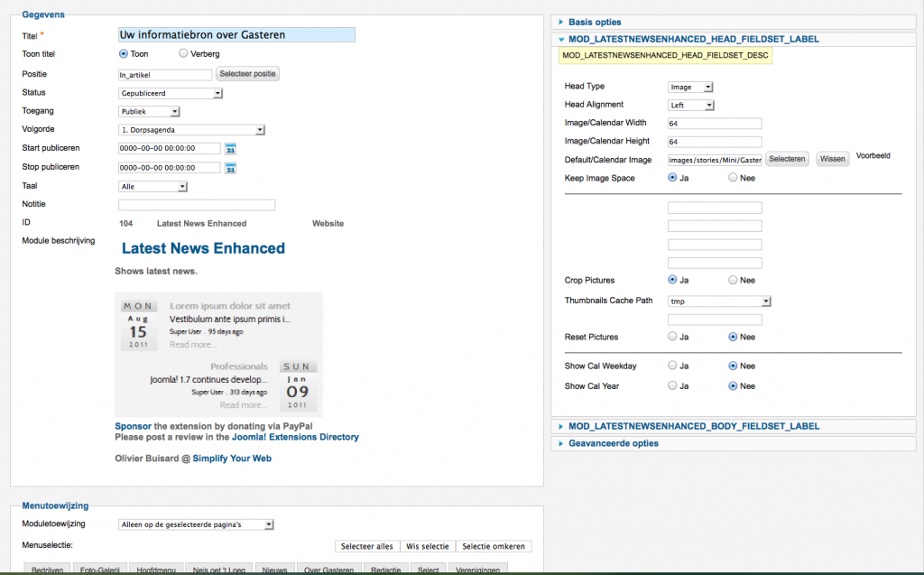Image resolution: width=924 pixels, height=575 pixels.
Task: Set Keep Image Space to Nee
Action: 733,178
